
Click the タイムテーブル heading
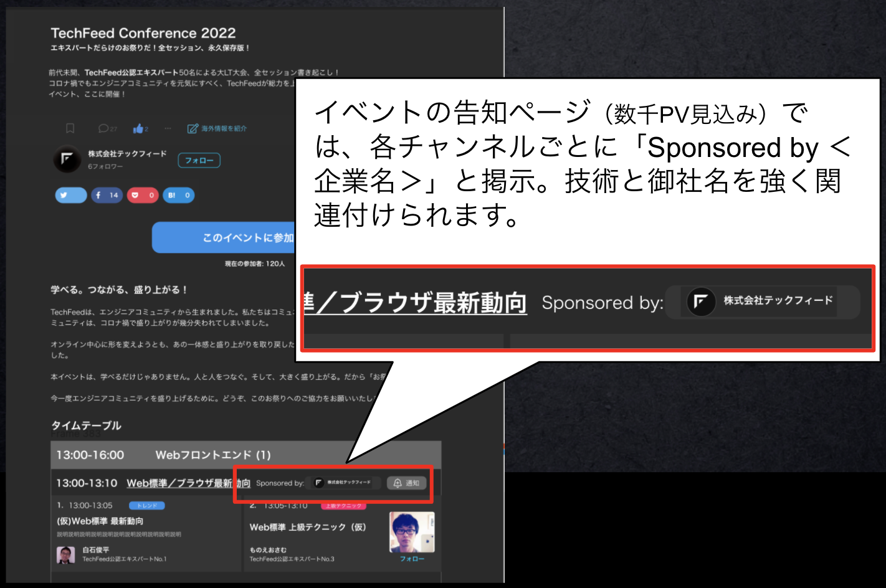(x=86, y=425)
